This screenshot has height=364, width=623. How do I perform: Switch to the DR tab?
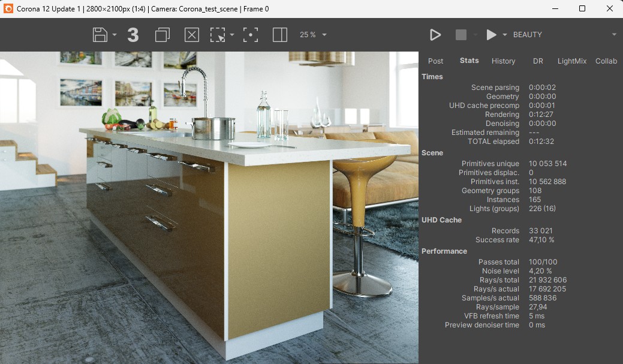pyautogui.click(x=538, y=61)
